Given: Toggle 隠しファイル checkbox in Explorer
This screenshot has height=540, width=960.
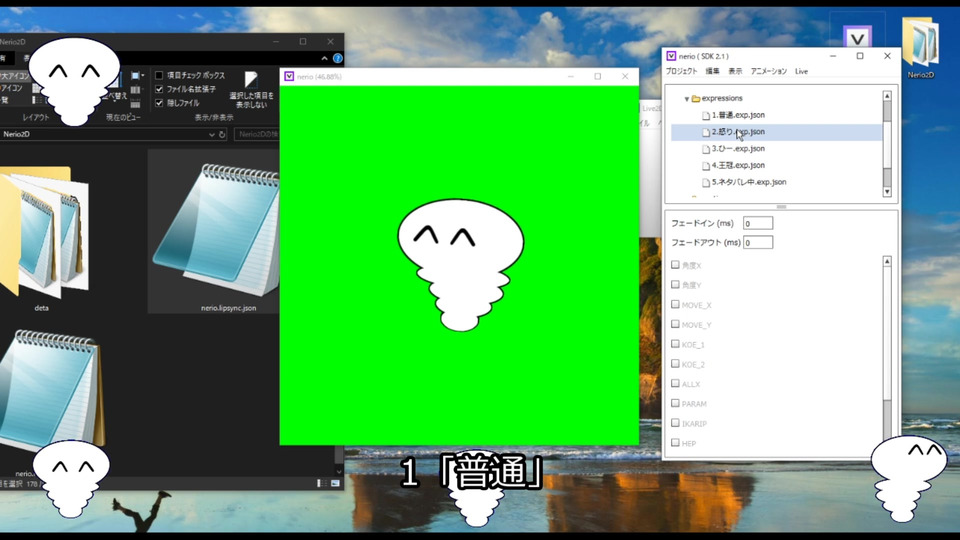Looking at the screenshot, I should pos(159,103).
